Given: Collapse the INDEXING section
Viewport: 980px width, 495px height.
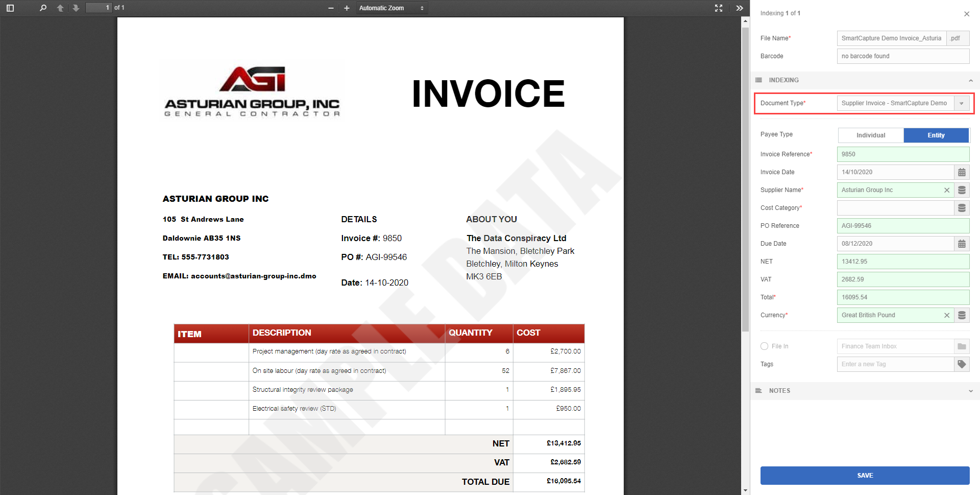Looking at the screenshot, I should point(971,80).
